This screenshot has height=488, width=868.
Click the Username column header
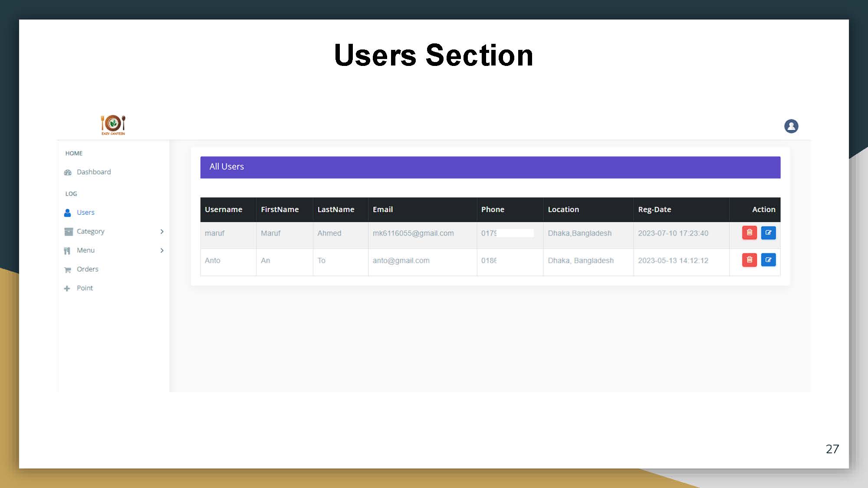[224, 210]
